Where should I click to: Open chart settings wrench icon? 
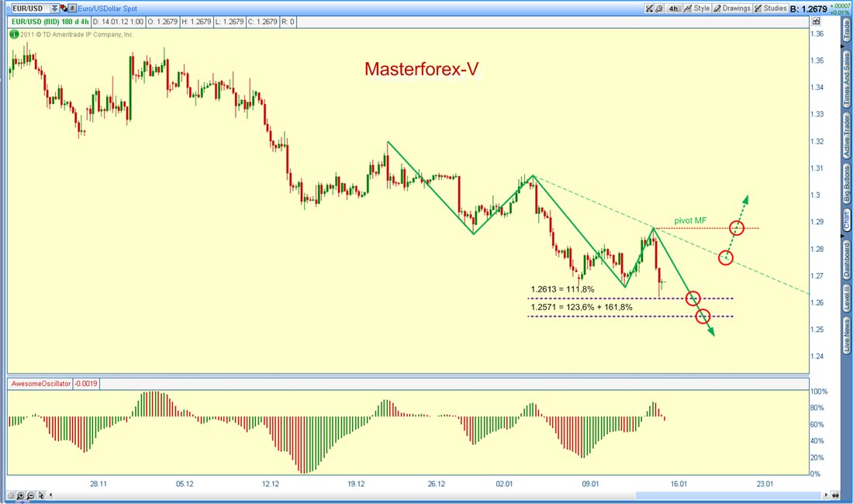(x=659, y=9)
